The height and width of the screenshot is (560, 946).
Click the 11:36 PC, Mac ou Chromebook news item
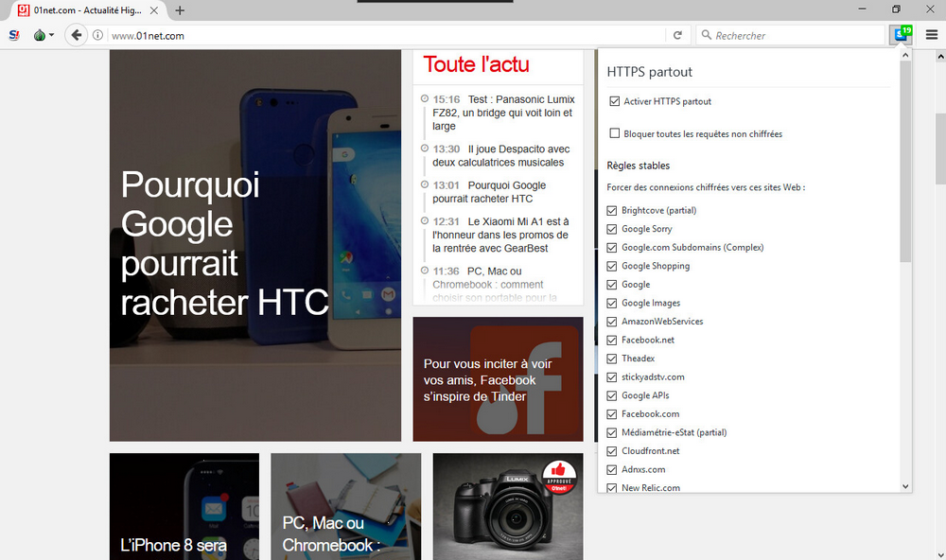[x=495, y=284]
